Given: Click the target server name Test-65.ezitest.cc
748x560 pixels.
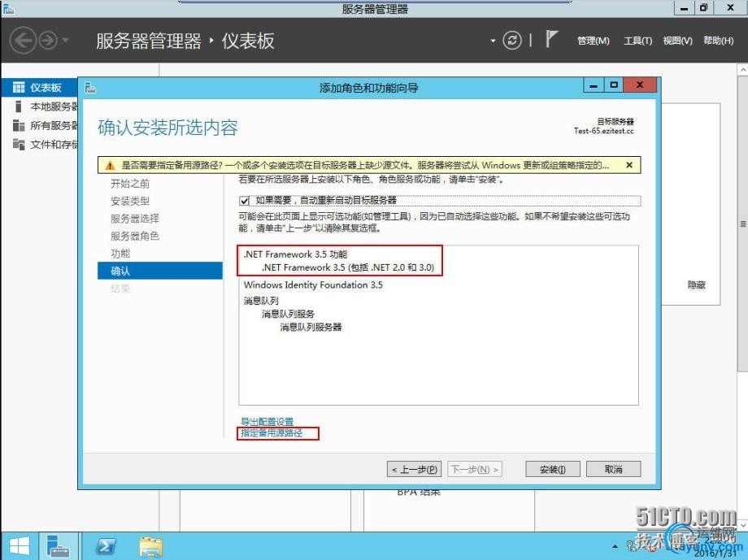Looking at the screenshot, I should click(x=603, y=131).
